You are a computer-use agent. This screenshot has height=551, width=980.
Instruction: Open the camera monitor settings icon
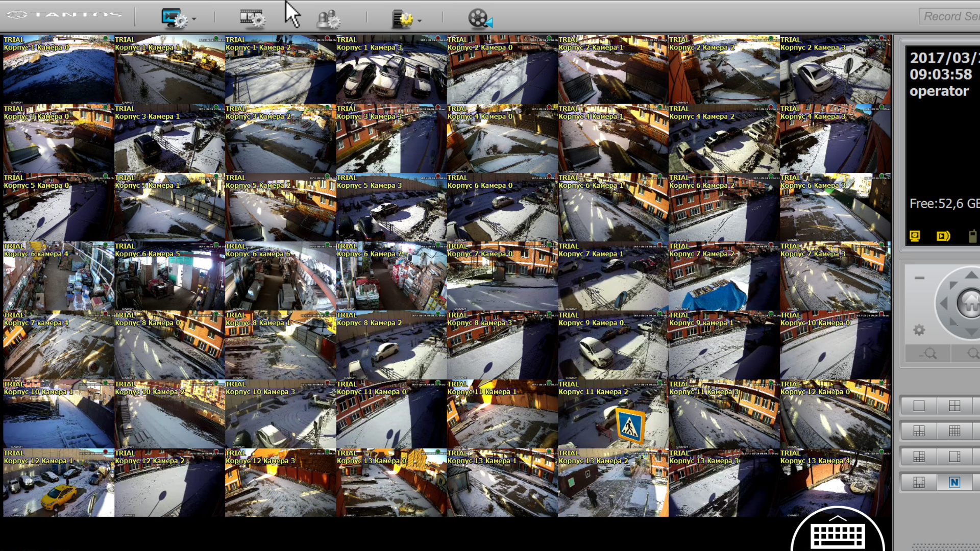[x=174, y=18]
